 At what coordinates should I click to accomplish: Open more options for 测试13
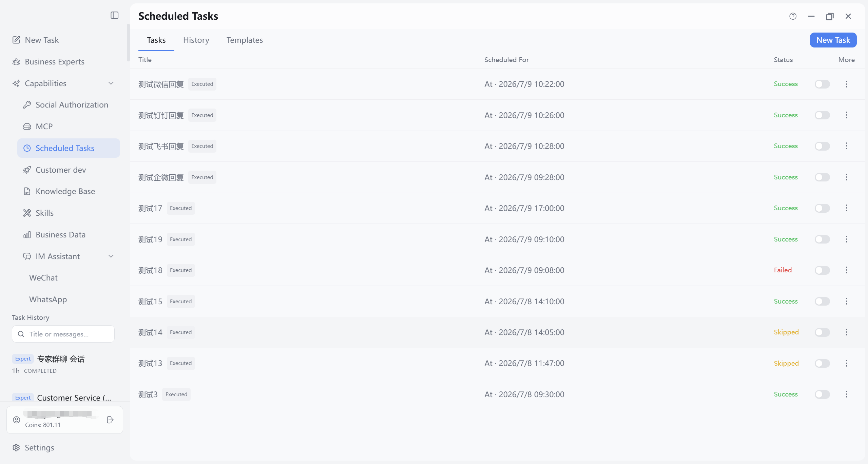pos(846,363)
